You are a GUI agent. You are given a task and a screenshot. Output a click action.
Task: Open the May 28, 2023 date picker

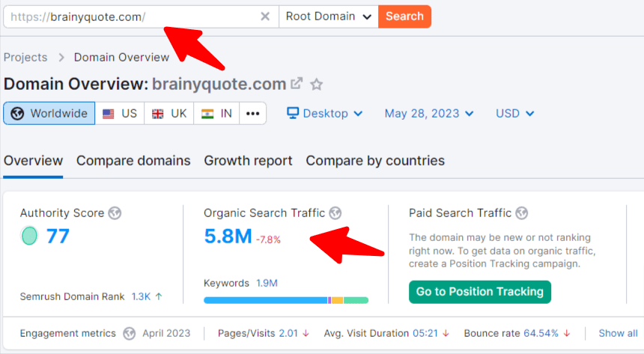tap(428, 114)
